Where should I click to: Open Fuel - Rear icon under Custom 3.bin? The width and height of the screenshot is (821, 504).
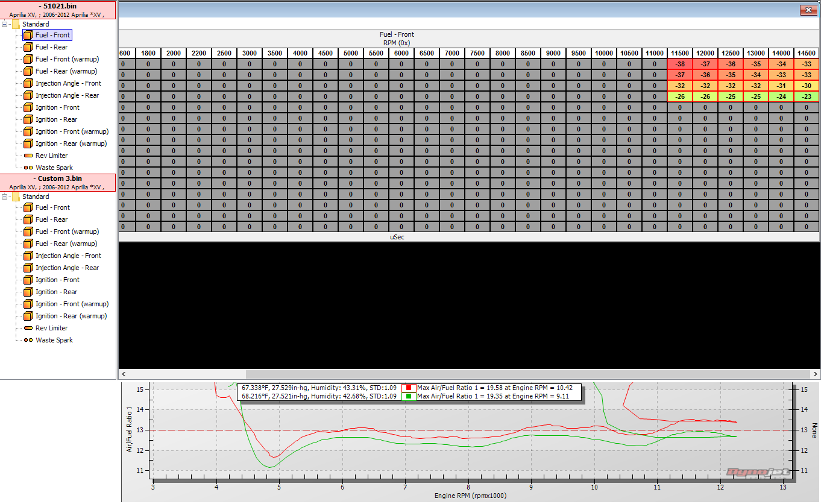[x=28, y=219]
